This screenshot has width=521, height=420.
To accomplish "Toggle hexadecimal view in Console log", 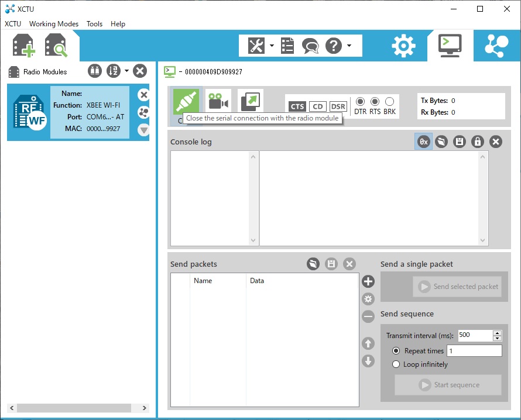I will coord(423,142).
